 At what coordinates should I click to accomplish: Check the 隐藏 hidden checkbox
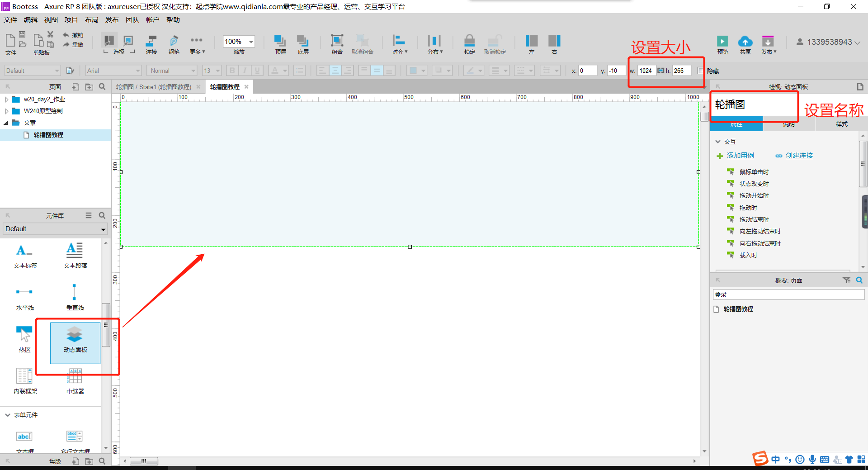tap(701, 71)
